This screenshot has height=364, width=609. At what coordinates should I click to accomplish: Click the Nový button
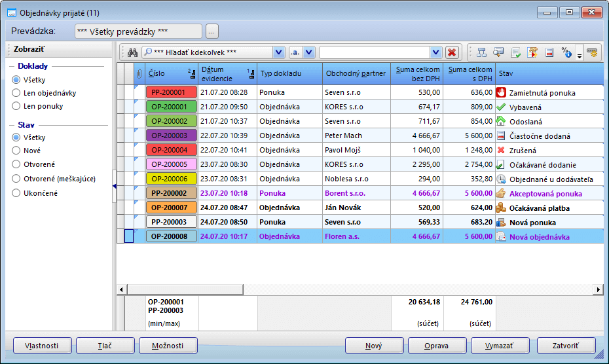pos(374,346)
